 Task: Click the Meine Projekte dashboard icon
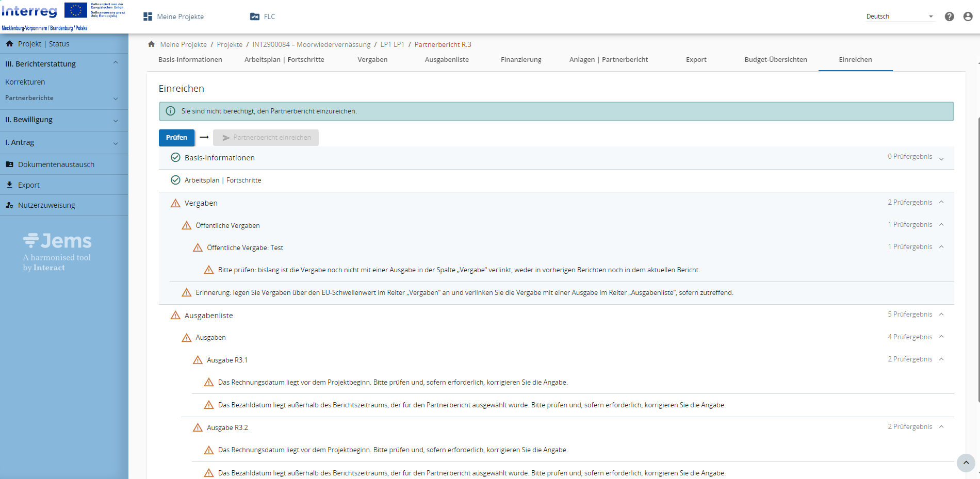(x=148, y=16)
